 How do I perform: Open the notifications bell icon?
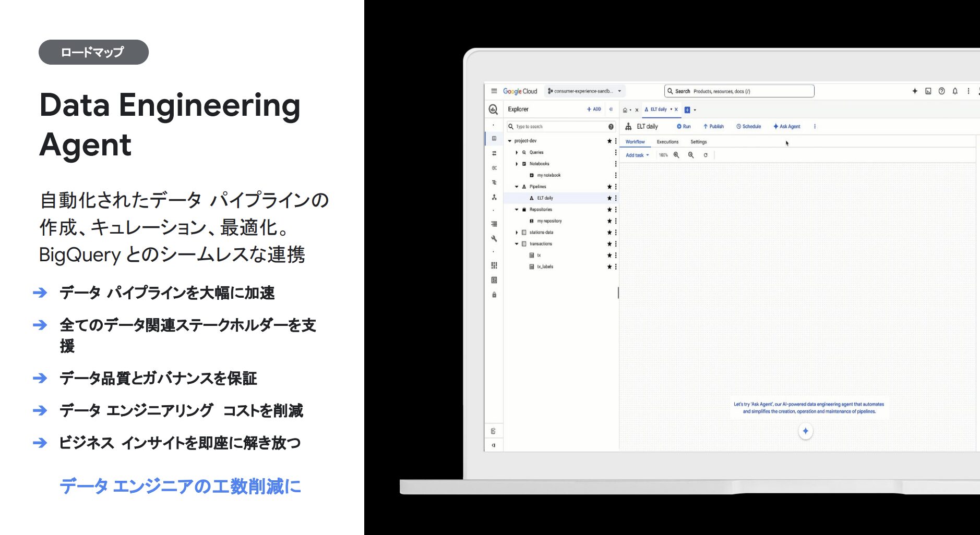pyautogui.click(x=955, y=91)
